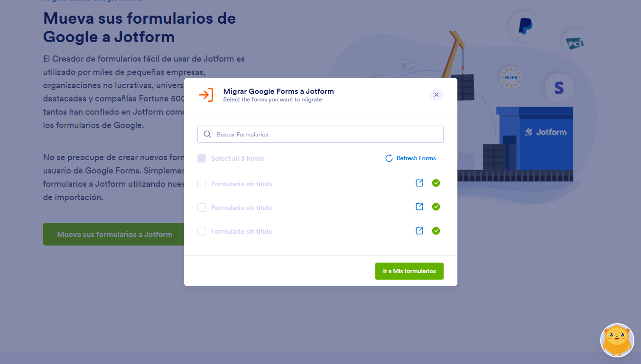Image resolution: width=641 pixels, height=364 pixels.
Task: Click the Mueva sus formularios a Jotform button
Action: click(114, 234)
